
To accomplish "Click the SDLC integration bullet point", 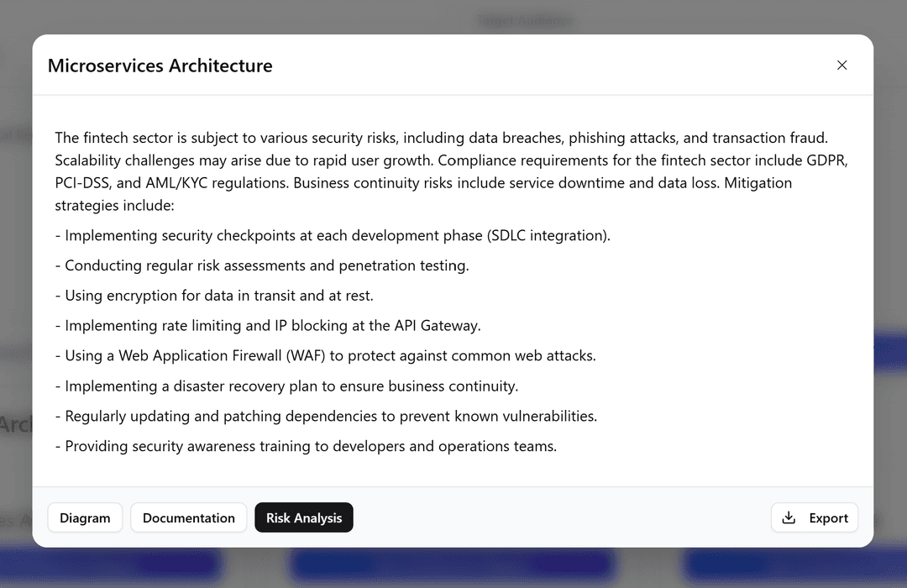I will point(333,235).
